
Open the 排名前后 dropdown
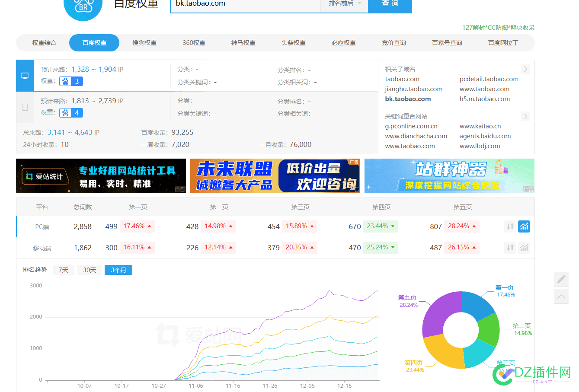[x=344, y=3]
